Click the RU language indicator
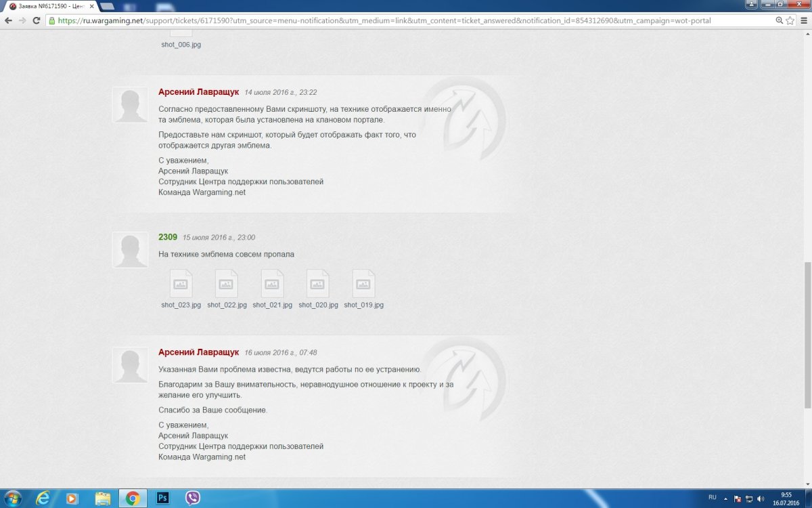 [x=713, y=497]
